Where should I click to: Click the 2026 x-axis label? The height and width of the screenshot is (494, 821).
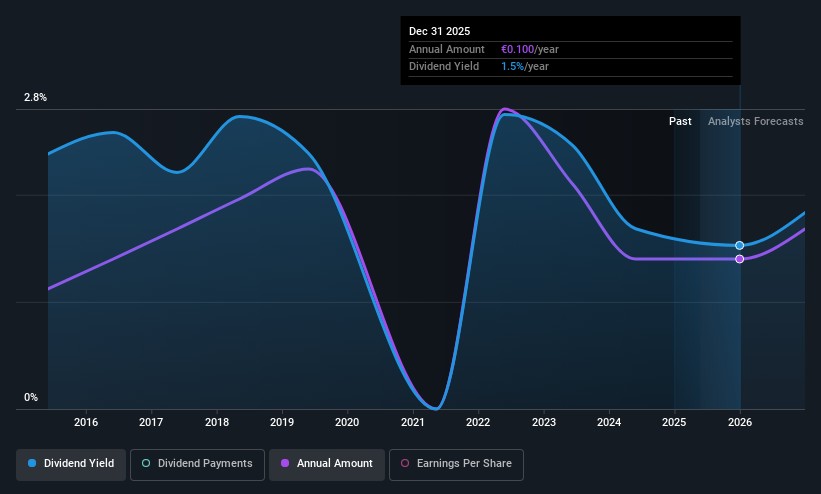coord(740,422)
